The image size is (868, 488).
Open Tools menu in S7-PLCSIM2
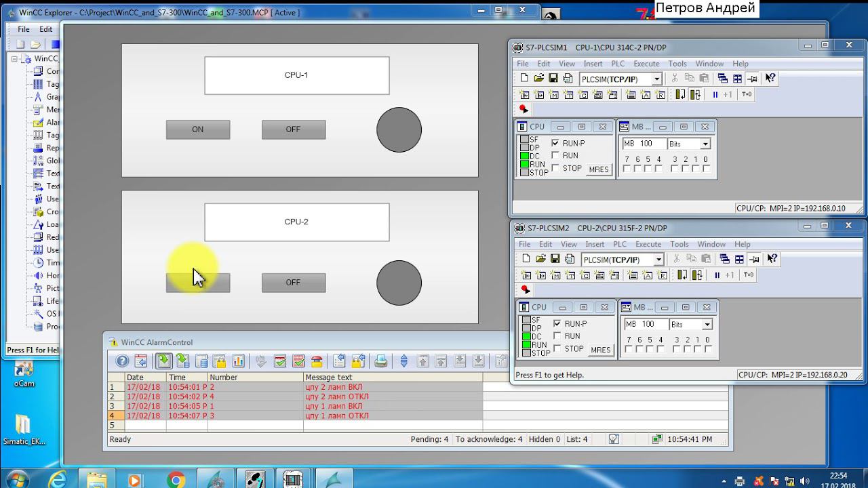pos(679,244)
